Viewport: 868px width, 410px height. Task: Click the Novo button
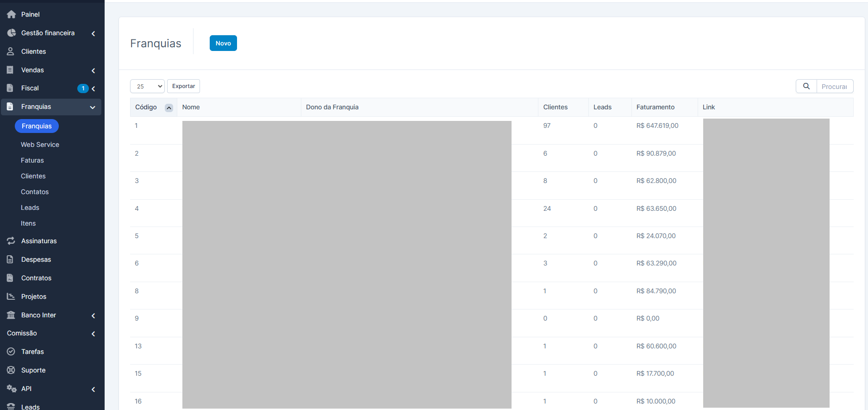pos(223,43)
